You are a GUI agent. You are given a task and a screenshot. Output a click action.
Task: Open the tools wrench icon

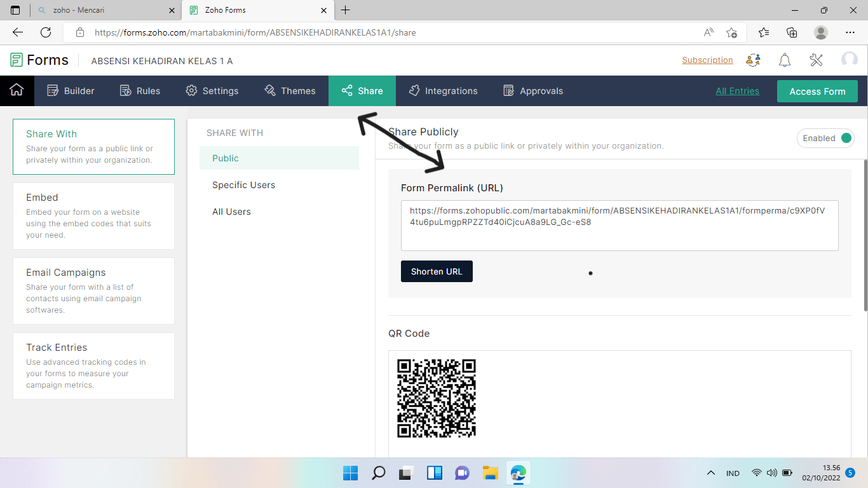(816, 60)
